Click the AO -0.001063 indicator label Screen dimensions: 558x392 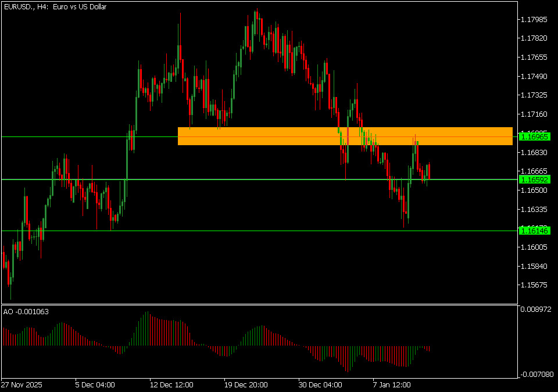click(26, 312)
